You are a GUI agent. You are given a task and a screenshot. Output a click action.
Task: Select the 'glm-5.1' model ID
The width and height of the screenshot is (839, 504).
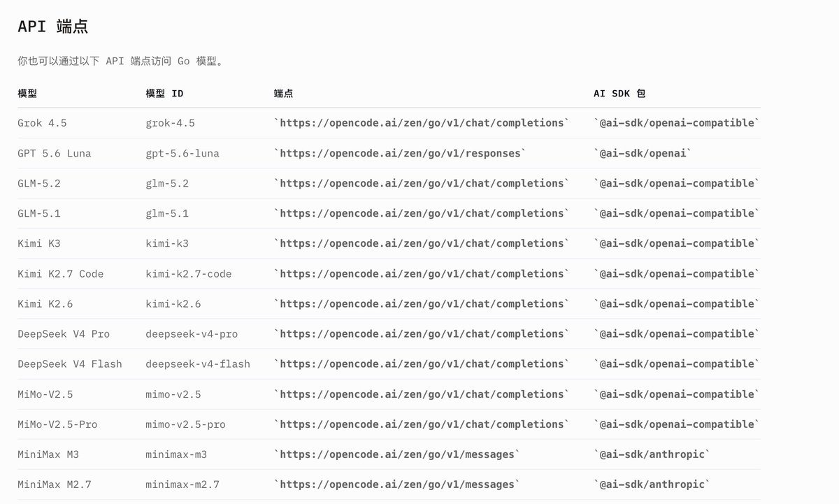pos(167,213)
